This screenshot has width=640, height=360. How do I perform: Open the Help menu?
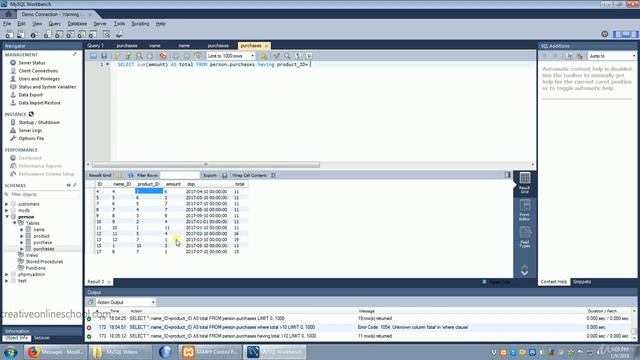click(x=160, y=24)
